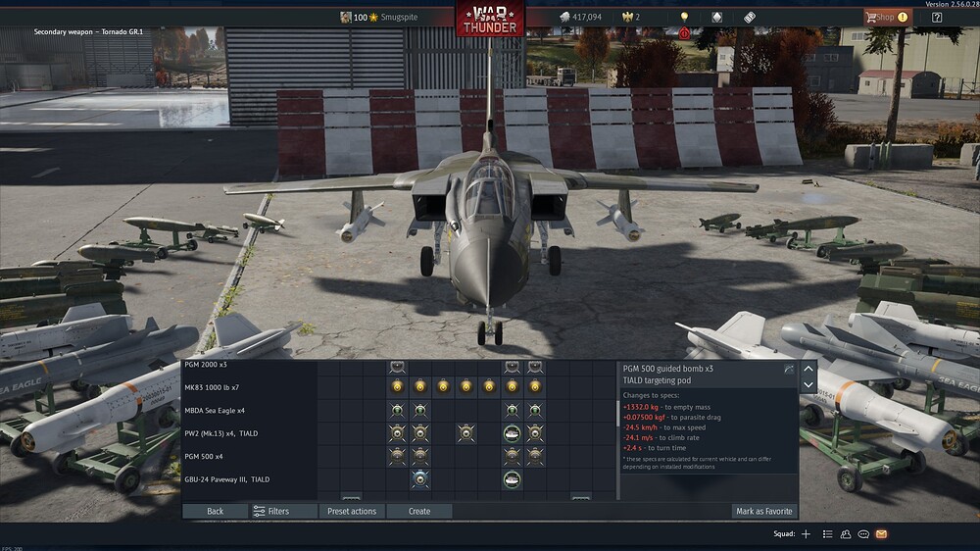The width and height of the screenshot is (980, 551).
Task: Open the help question mark icon
Action: [x=937, y=17]
